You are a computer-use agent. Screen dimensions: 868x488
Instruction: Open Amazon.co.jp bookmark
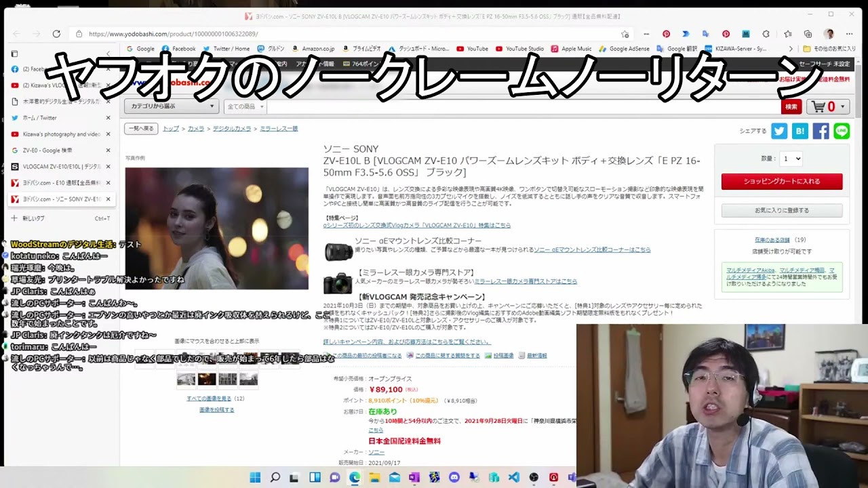(313, 49)
